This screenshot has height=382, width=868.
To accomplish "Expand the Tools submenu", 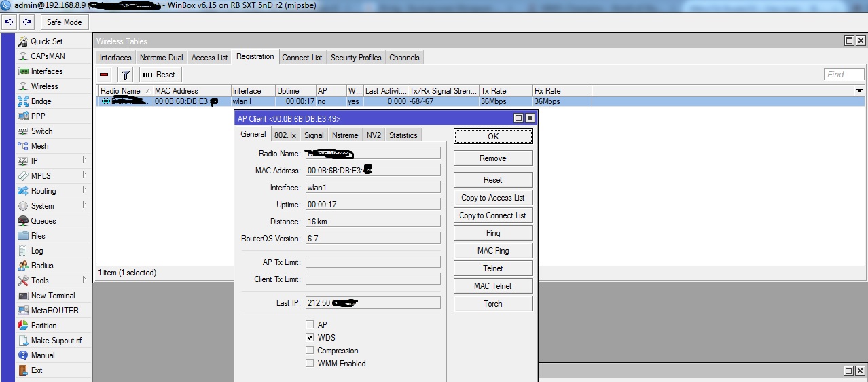I will (x=84, y=281).
